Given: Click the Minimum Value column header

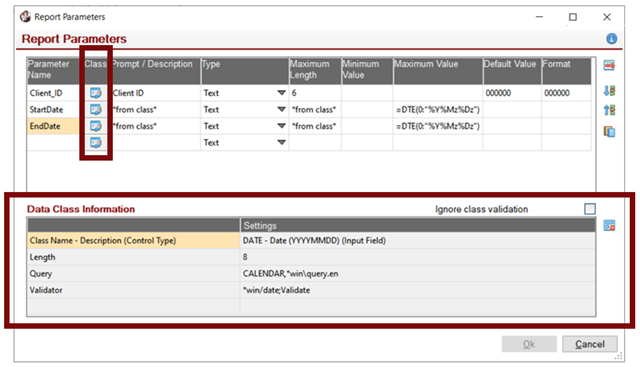Looking at the screenshot, I should coord(367,70).
